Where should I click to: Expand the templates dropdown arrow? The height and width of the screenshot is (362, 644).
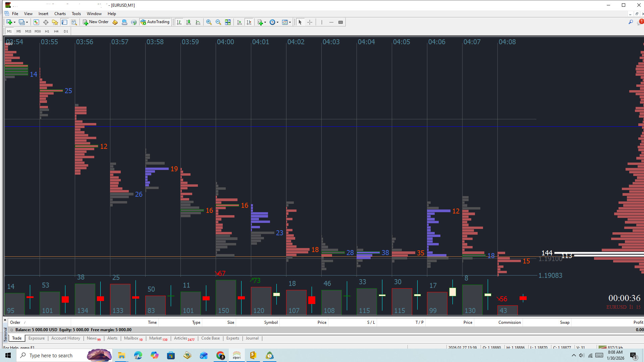click(x=290, y=22)
